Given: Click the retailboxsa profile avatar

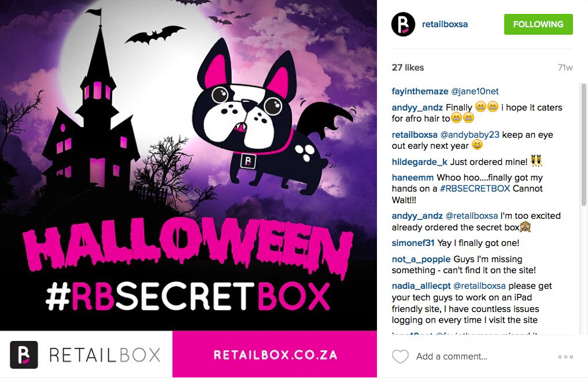Looking at the screenshot, I should tap(403, 24).
